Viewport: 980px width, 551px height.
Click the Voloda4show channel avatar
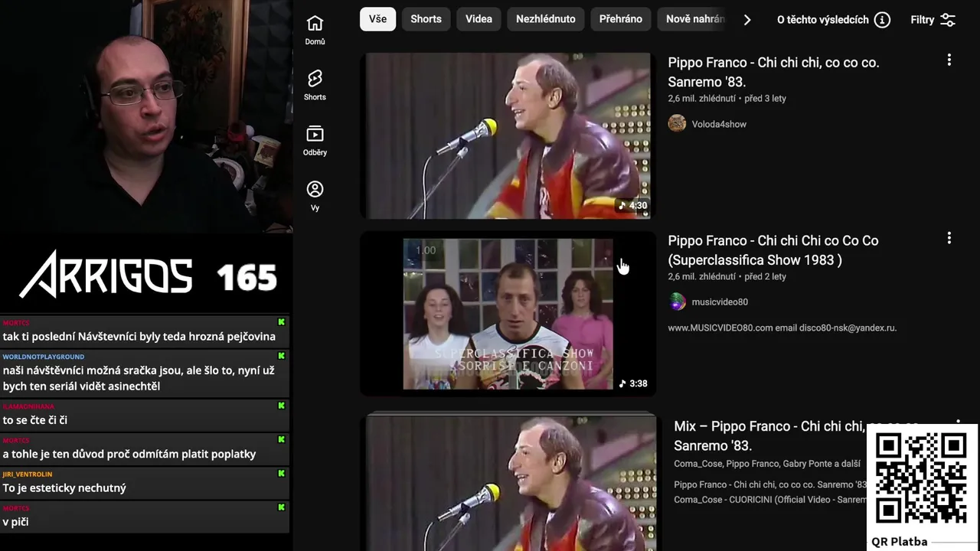[x=677, y=123]
